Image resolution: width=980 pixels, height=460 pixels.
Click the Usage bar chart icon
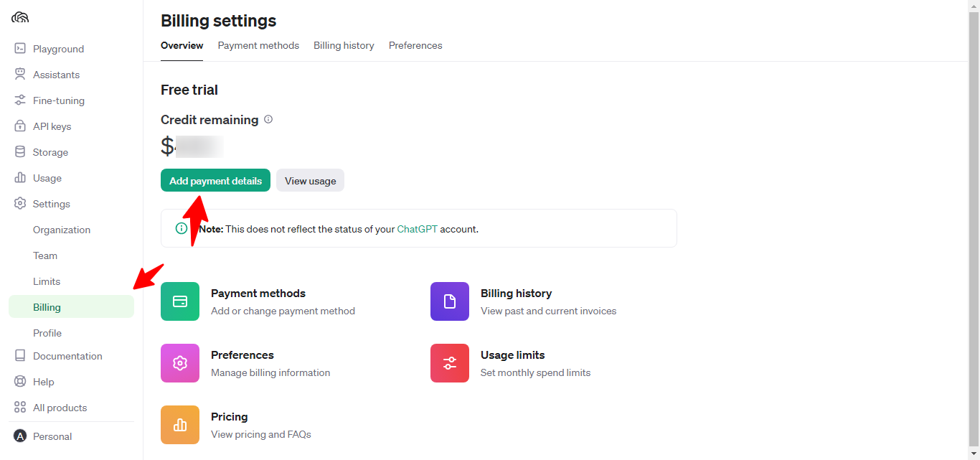click(20, 178)
